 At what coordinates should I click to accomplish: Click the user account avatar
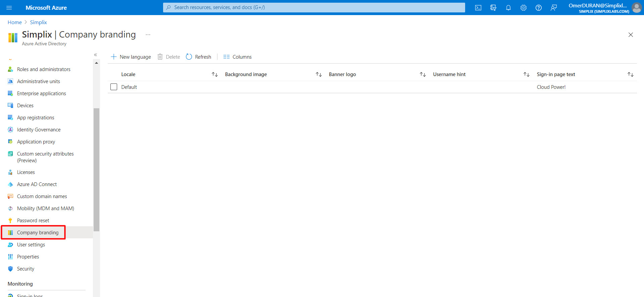tap(637, 7)
